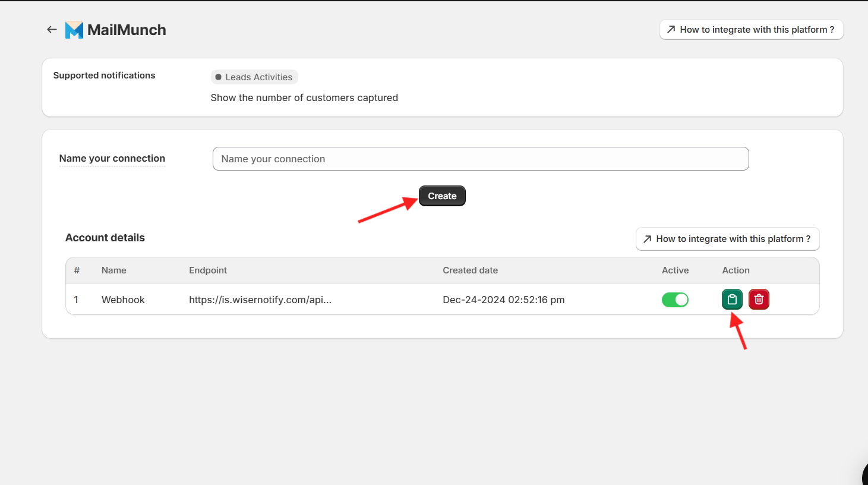The width and height of the screenshot is (868, 485).
Task: Delete the Webhook connection with trash icon
Action: coord(759,300)
